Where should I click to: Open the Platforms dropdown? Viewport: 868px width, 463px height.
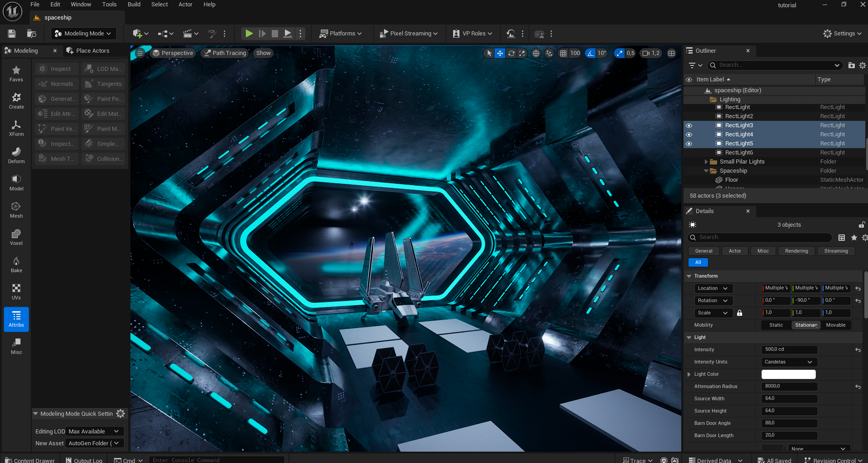pyautogui.click(x=340, y=34)
